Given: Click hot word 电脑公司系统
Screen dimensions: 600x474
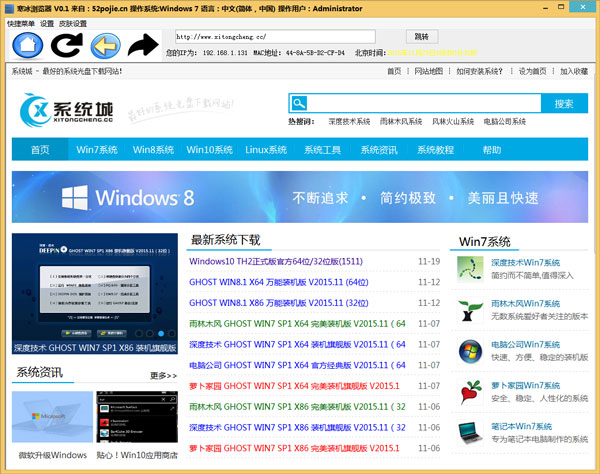Looking at the screenshot, I should [x=505, y=122].
